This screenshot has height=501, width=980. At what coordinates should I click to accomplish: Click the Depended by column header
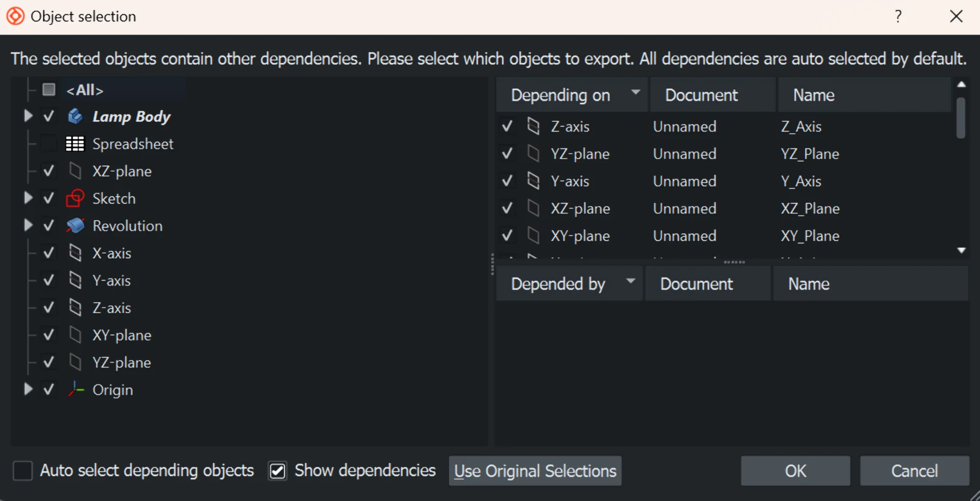[558, 284]
